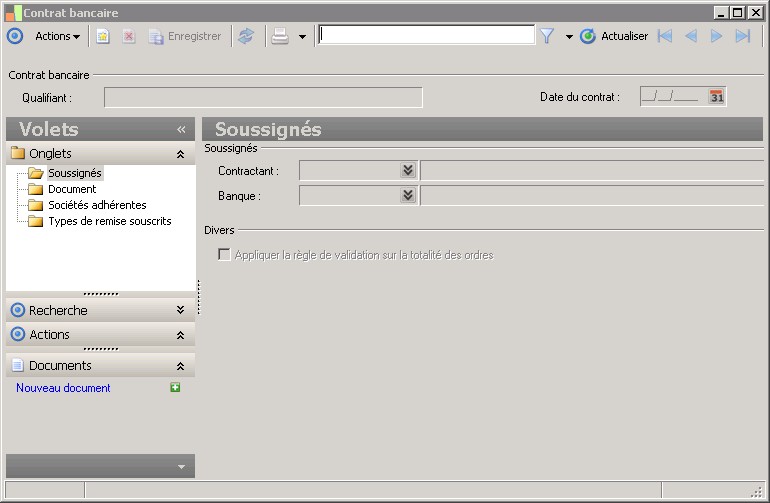770x503 pixels.
Task: Click the printer icon
Action: pos(280,36)
